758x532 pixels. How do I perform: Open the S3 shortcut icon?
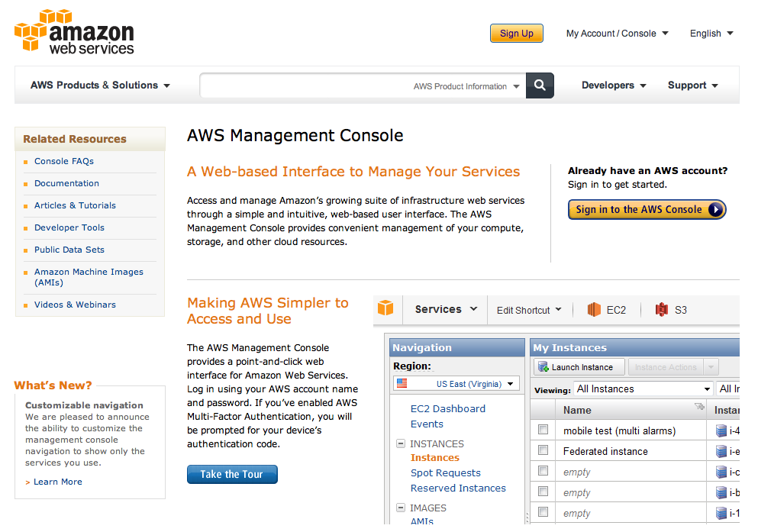(x=661, y=310)
